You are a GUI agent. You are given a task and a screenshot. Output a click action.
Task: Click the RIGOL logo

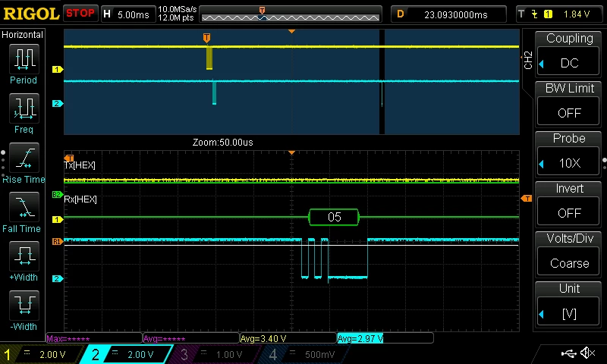click(x=31, y=14)
